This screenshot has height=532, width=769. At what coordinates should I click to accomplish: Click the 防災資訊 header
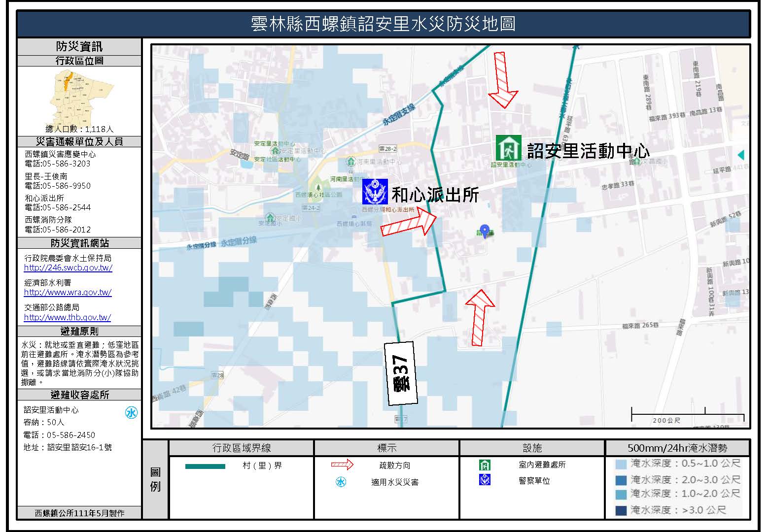tap(79, 46)
